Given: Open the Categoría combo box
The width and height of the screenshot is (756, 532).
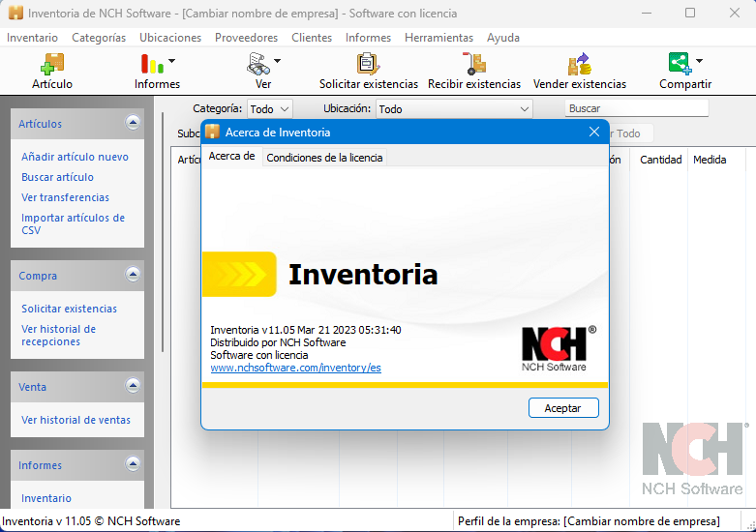Looking at the screenshot, I should point(270,109).
